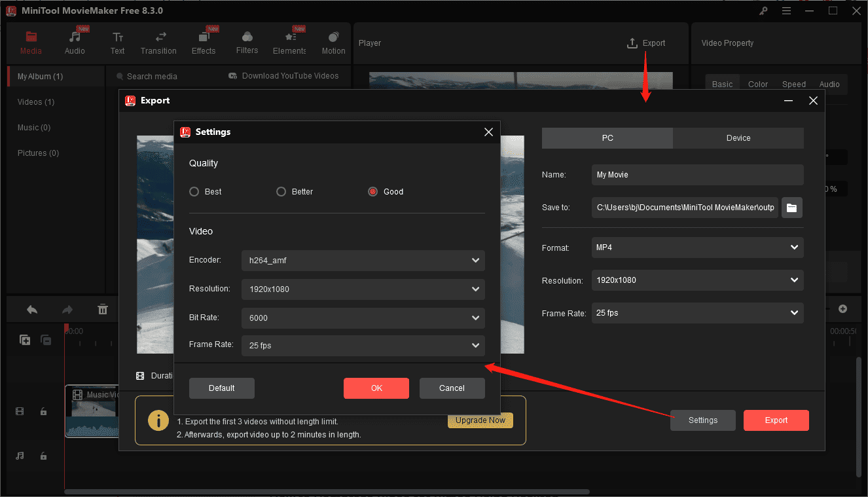Confirm settings with the OK button
Screen dimensions: 868x497
(x=376, y=388)
